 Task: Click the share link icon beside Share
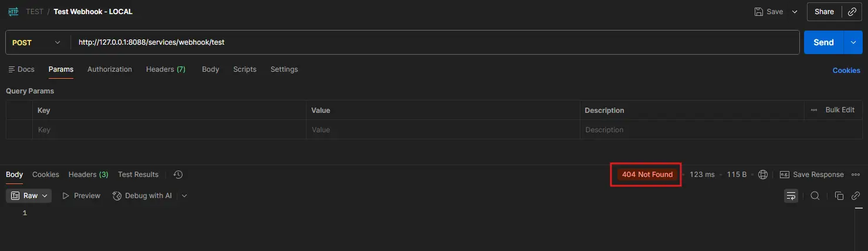point(852,12)
